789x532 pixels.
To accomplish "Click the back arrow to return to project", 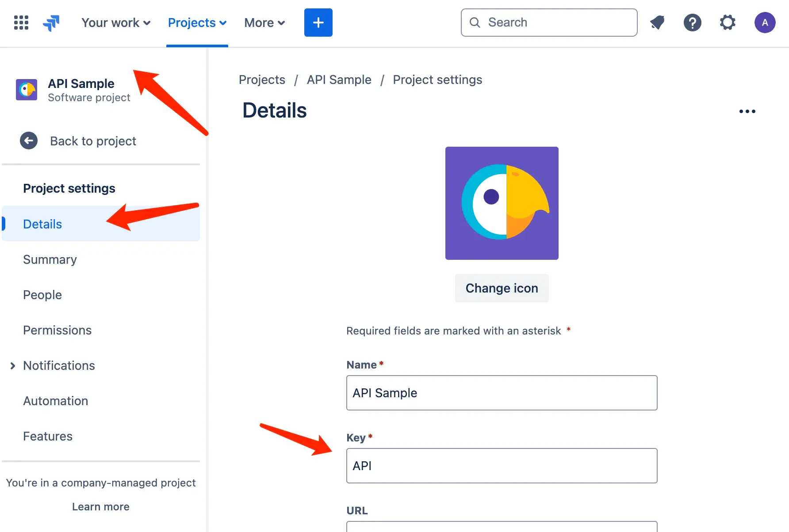I will point(28,141).
